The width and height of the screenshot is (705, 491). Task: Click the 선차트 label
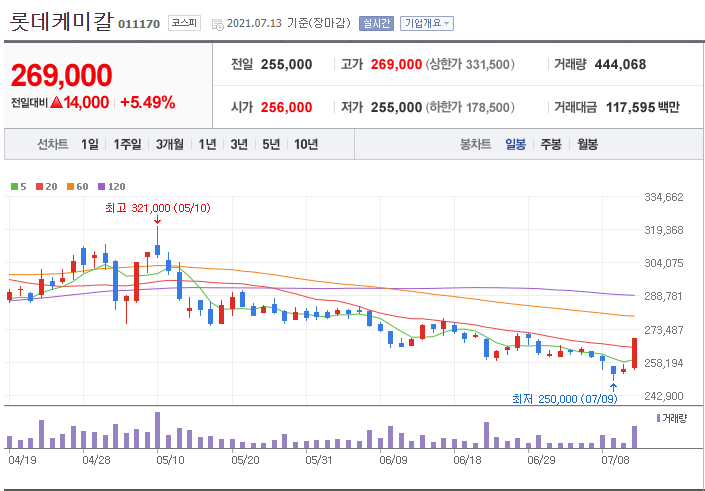coord(53,144)
